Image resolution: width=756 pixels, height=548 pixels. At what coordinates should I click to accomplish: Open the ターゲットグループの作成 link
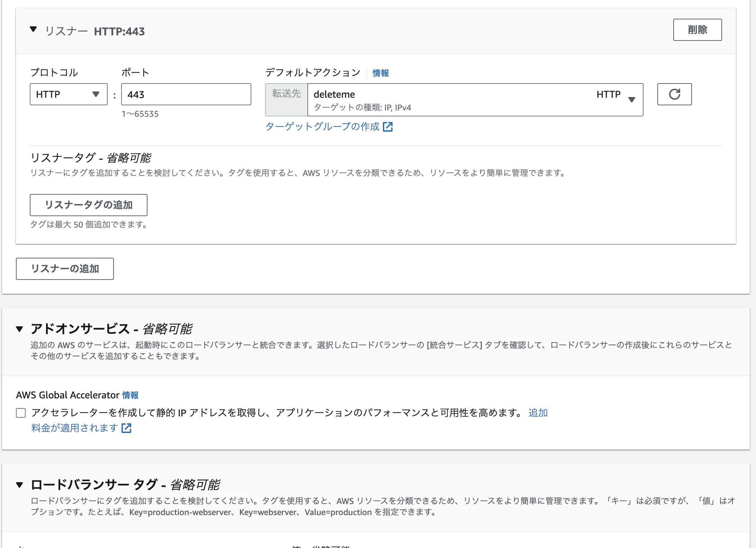tap(322, 127)
